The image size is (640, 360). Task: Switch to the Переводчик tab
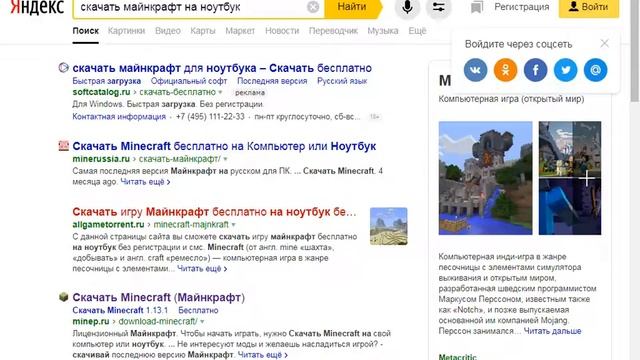[x=333, y=31]
